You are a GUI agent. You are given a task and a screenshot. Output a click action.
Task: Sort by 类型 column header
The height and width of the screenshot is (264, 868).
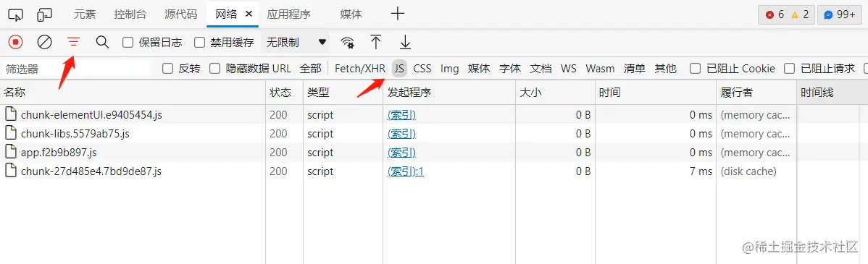343,93
